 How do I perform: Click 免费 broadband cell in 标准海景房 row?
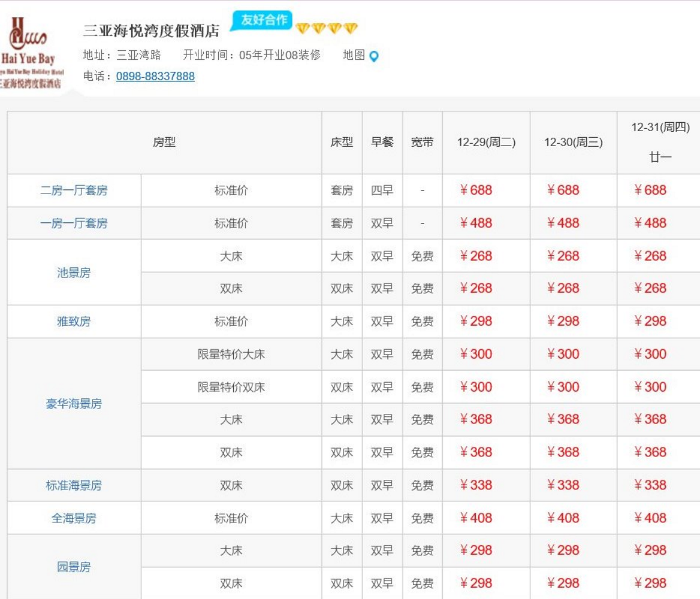coord(423,485)
